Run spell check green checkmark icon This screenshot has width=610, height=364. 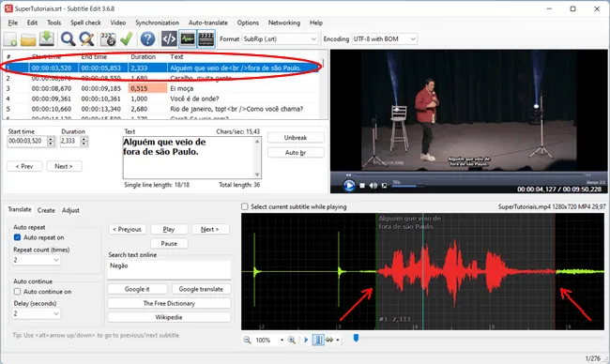(x=127, y=38)
